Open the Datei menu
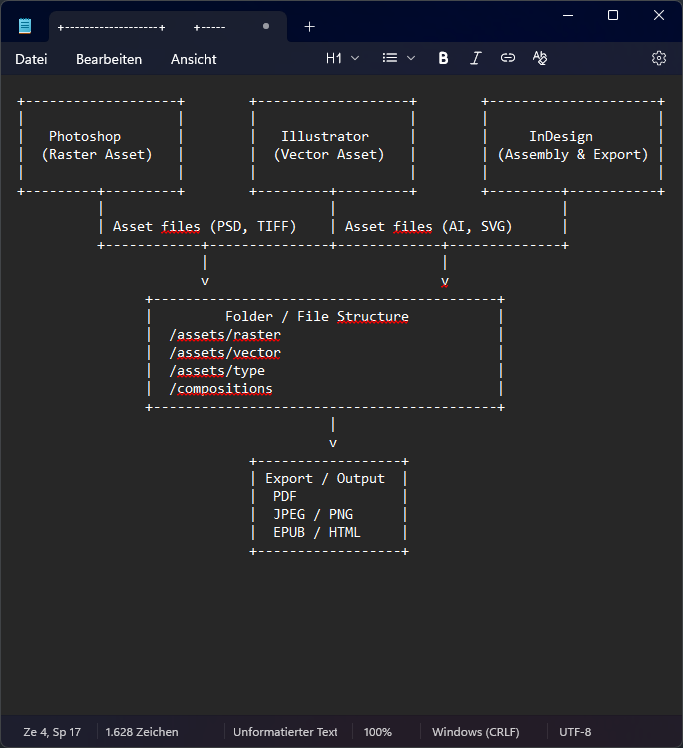 tap(31, 59)
